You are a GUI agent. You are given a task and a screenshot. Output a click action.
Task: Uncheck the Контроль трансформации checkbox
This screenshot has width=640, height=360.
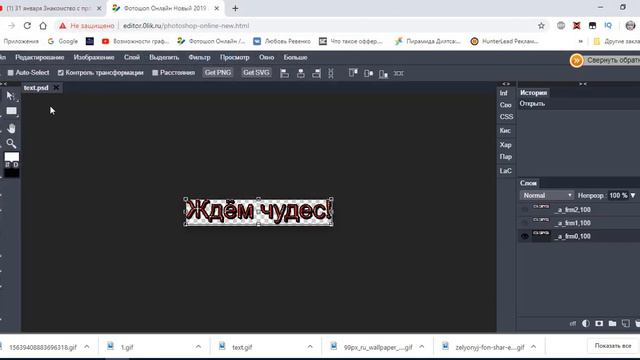point(60,73)
